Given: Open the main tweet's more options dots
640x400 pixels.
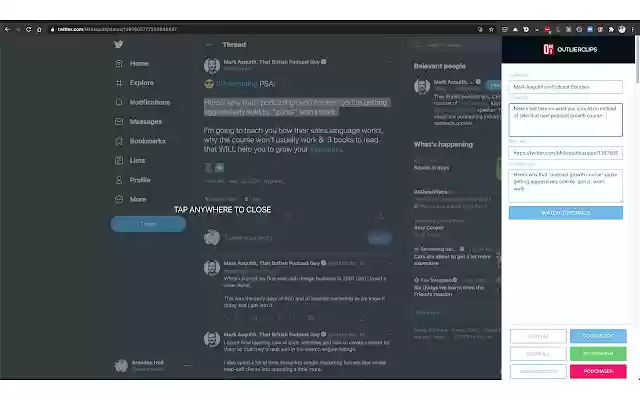Looking at the screenshot, I should (390, 62).
